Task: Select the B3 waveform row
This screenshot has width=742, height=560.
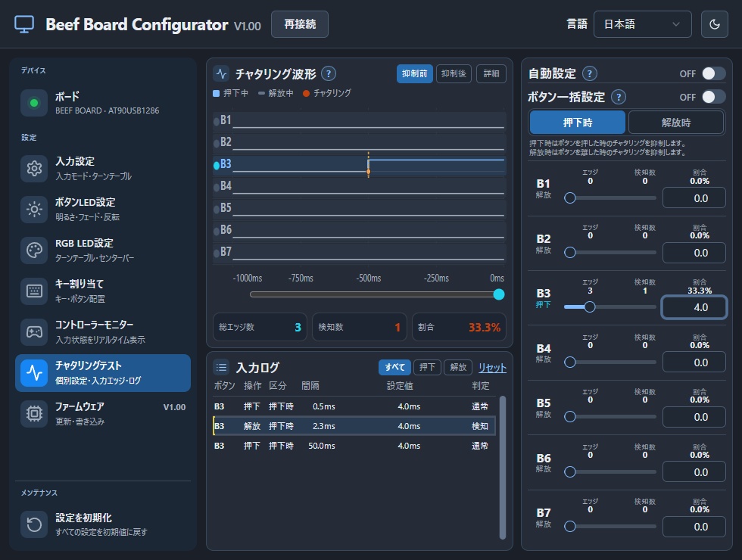Action: point(359,164)
